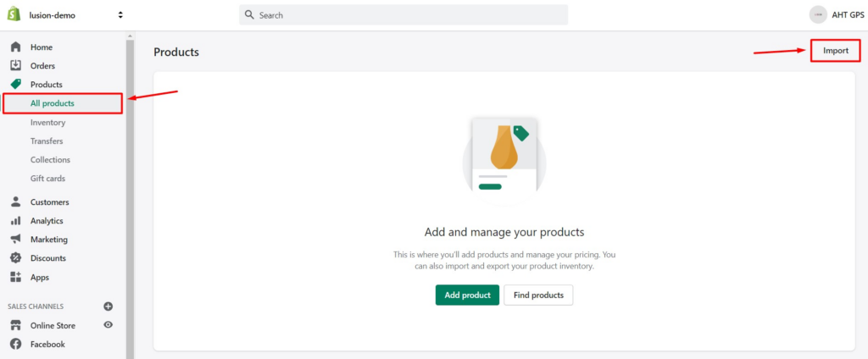Click the Orders inbox icon
This screenshot has width=868, height=359.
[15, 66]
